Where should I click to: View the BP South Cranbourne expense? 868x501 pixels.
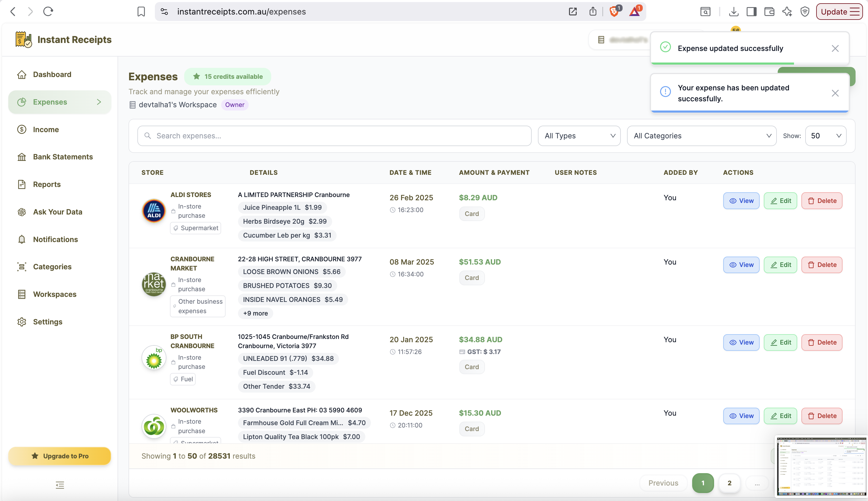[741, 342]
